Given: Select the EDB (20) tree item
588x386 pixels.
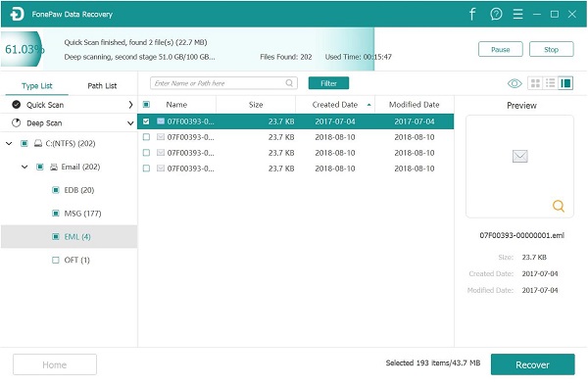Looking at the screenshot, I should click(78, 190).
